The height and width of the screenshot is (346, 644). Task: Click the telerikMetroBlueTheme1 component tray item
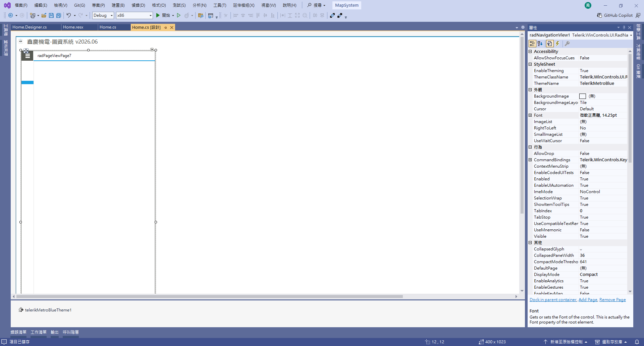[45, 310]
